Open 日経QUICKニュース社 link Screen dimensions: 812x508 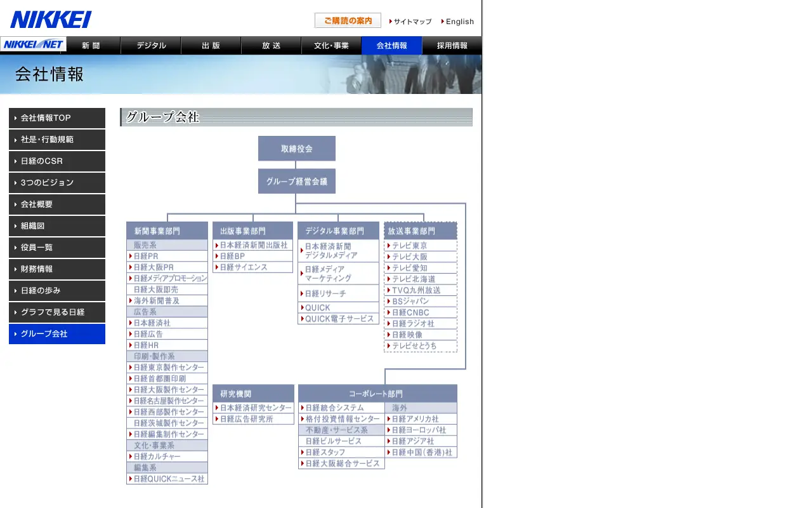point(167,479)
